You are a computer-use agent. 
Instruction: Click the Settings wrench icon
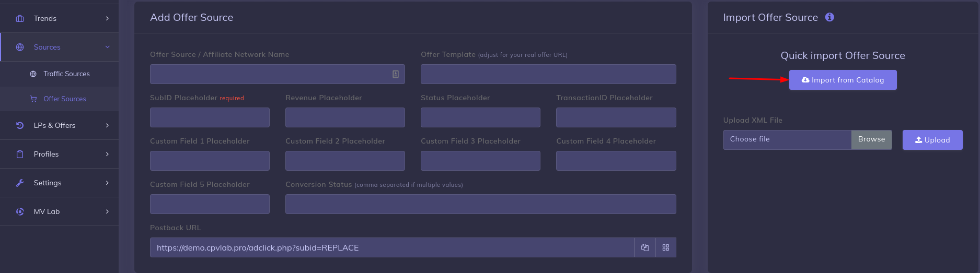pyautogui.click(x=20, y=183)
